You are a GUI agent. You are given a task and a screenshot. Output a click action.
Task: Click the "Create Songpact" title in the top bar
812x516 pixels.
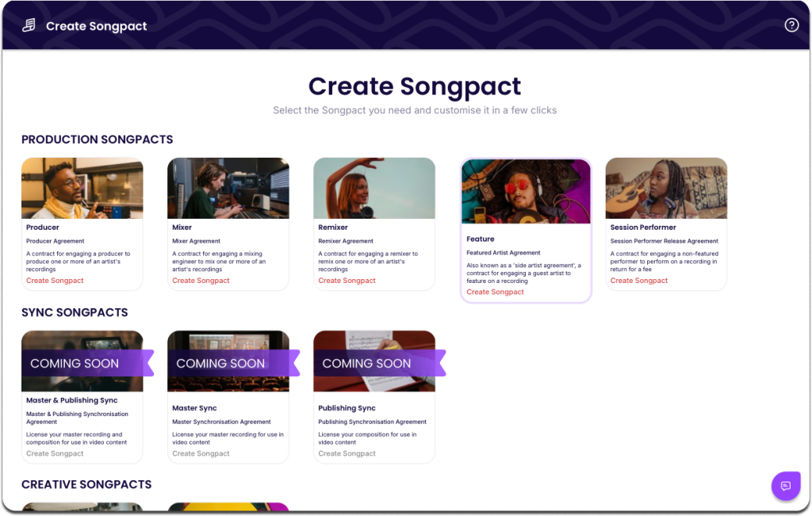click(96, 26)
